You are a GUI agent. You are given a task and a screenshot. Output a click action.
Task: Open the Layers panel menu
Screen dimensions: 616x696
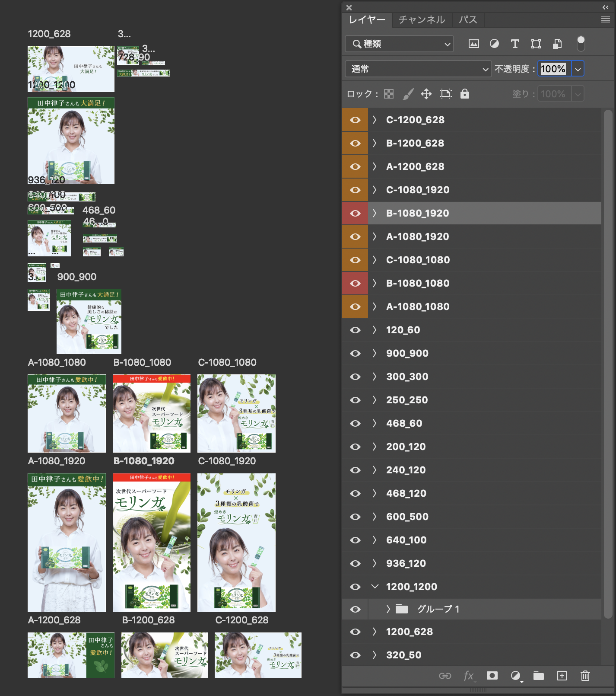606,19
